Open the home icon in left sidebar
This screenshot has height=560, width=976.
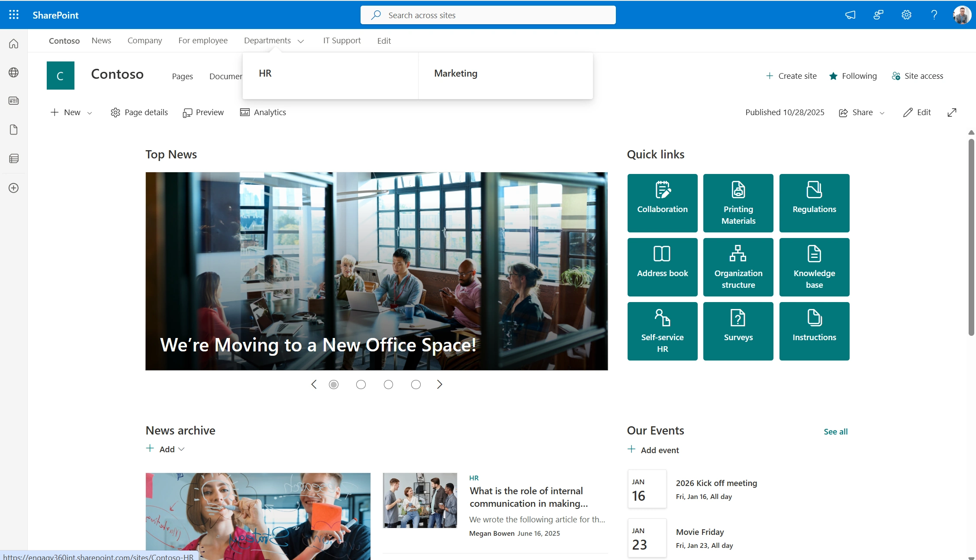(x=13, y=43)
